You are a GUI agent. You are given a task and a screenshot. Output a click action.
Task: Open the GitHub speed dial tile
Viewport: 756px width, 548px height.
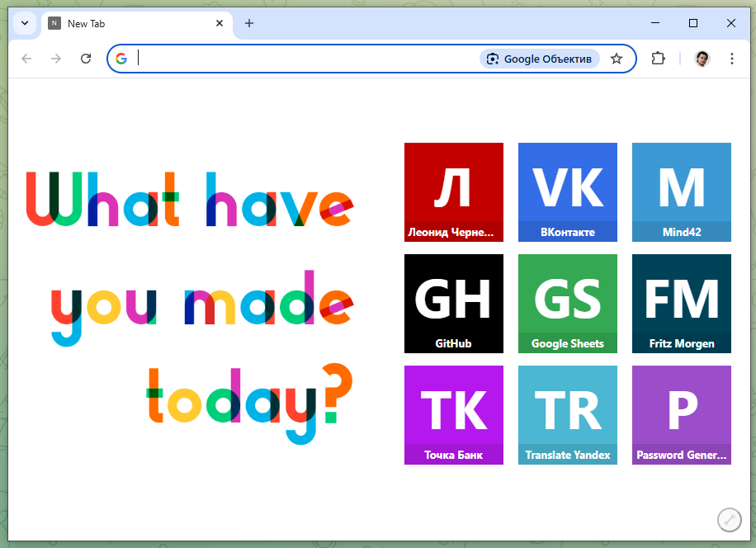click(x=454, y=303)
